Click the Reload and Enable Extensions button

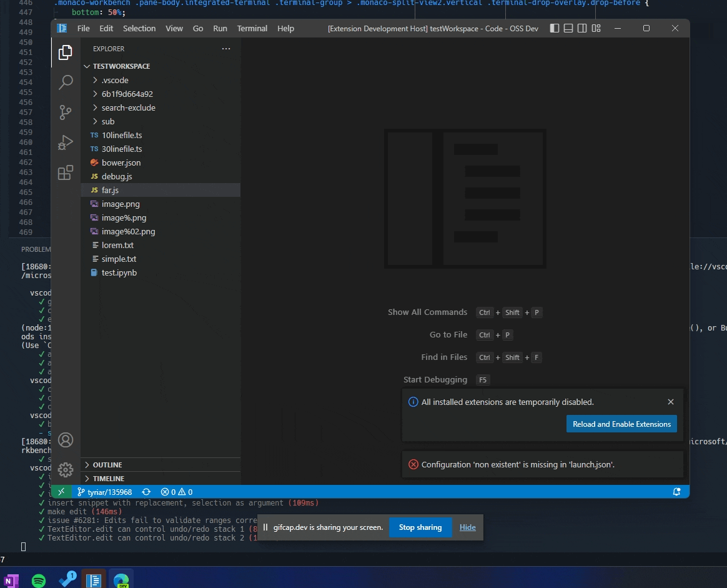[621, 424]
